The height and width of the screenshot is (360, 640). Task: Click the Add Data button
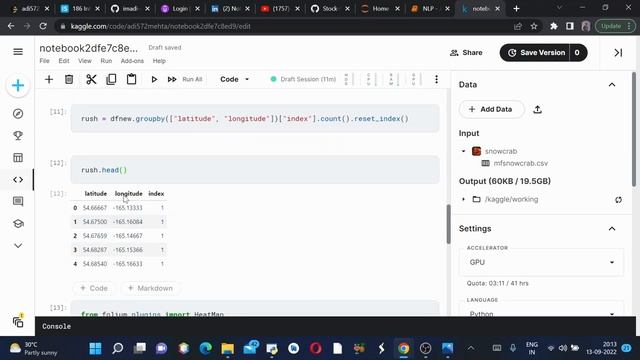491,109
